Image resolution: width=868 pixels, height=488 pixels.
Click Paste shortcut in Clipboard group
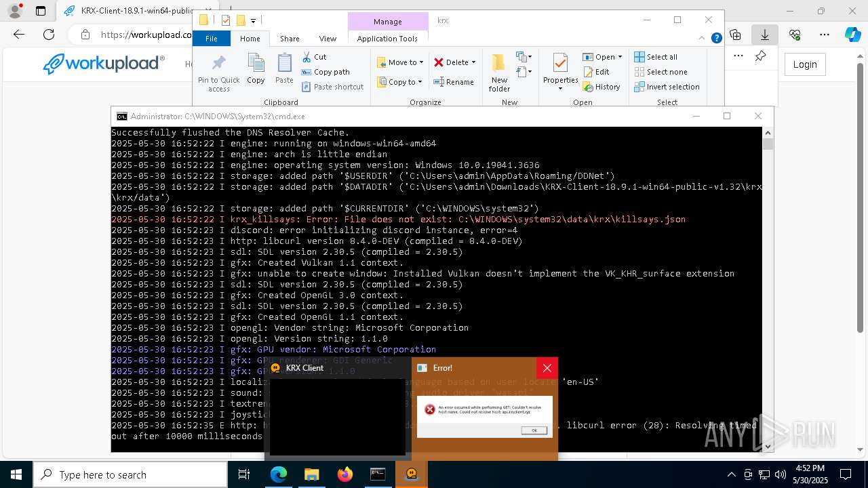click(332, 87)
